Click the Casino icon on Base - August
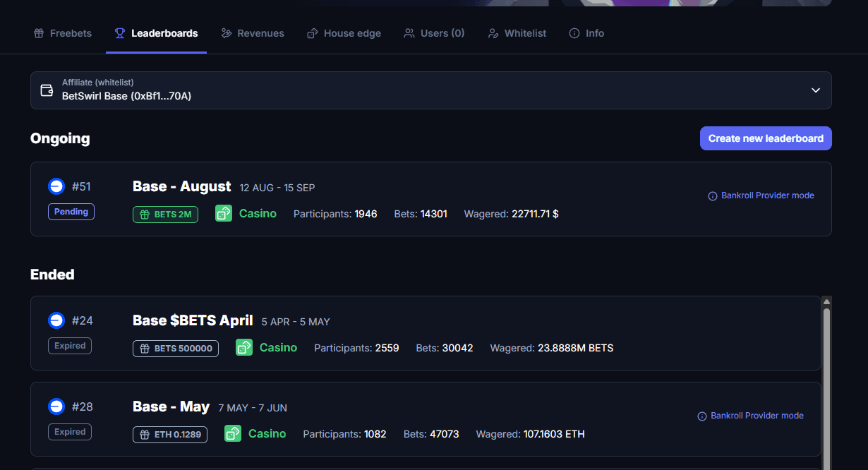This screenshot has width=868, height=470. (224, 212)
